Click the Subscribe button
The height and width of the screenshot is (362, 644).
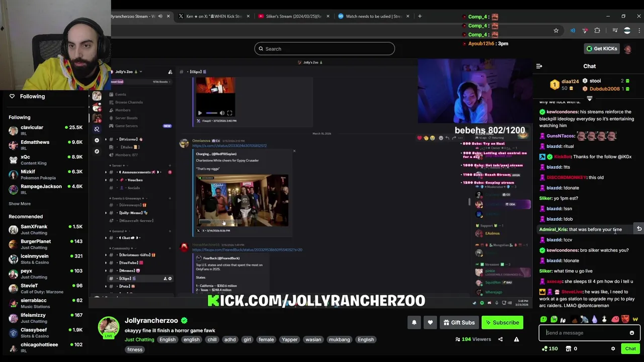(503, 323)
